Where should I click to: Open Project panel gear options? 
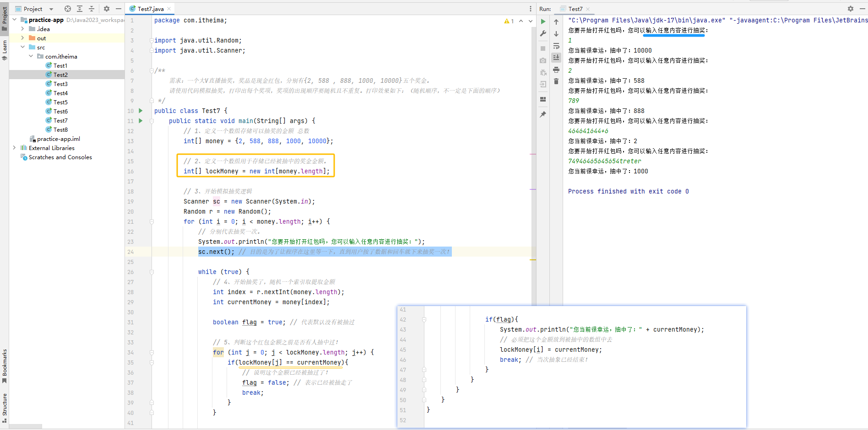107,9
